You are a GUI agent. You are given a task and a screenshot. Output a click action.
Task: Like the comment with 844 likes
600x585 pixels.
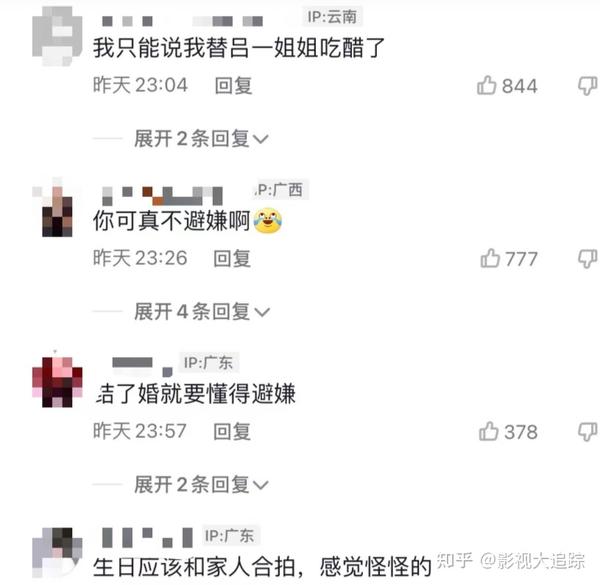click(x=486, y=85)
